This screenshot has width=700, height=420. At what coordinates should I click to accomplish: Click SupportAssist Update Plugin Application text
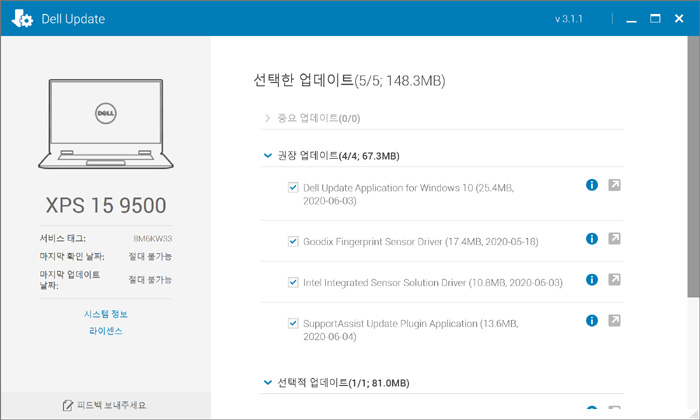(x=411, y=329)
